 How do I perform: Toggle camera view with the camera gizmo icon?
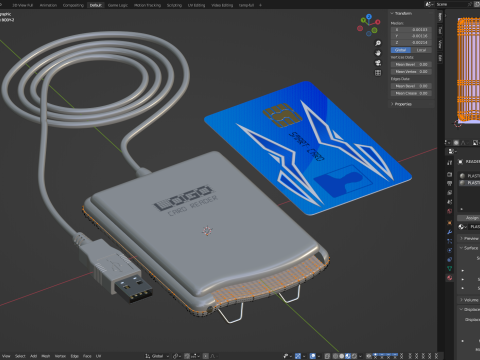(378, 63)
